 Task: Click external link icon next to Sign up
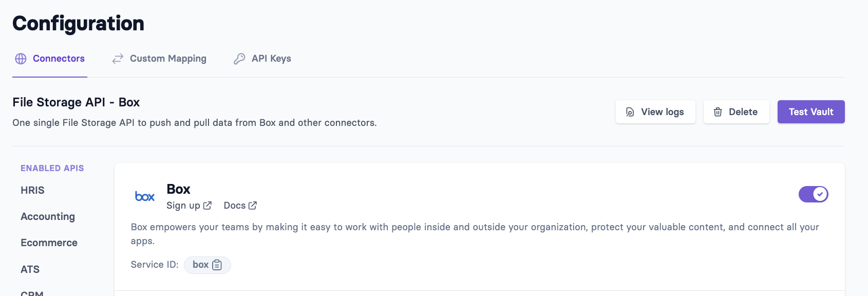[x=207, y=206]
